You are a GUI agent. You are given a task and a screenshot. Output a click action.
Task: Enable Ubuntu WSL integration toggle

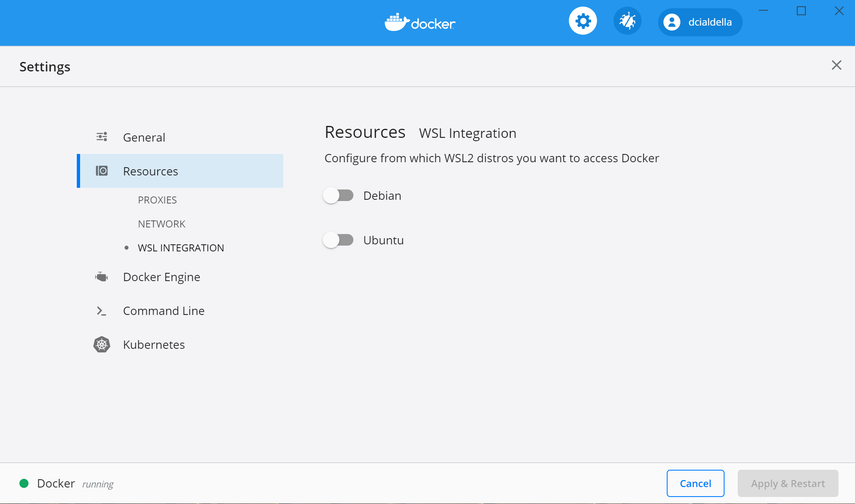(338, 240)
